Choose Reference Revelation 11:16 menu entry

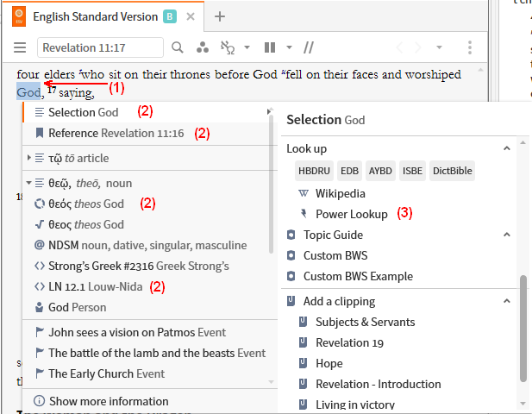(148, 133)
